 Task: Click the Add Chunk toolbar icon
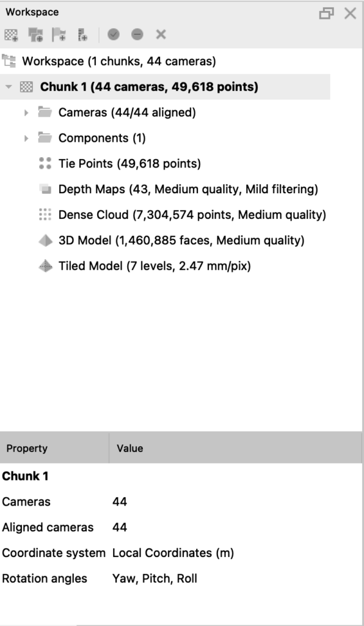[x=11, y=35]
